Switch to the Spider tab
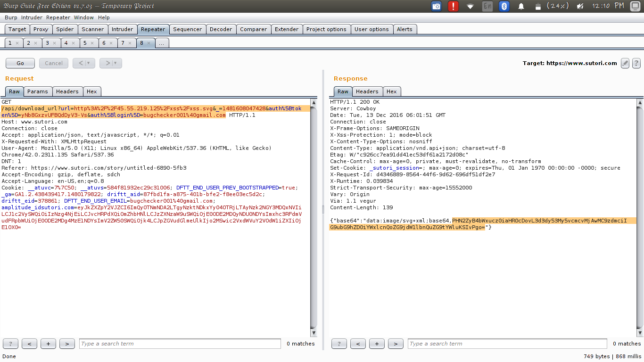 click(x=65, y=29)
